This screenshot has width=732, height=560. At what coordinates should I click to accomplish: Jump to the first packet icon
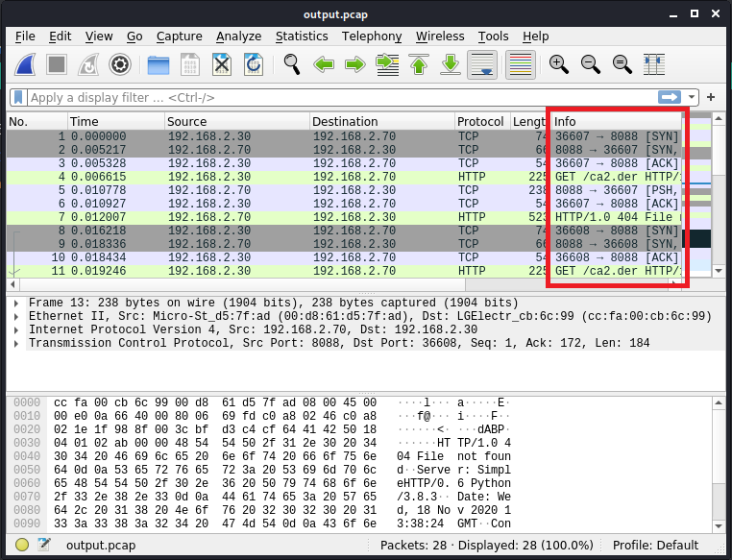coord(419,64)
